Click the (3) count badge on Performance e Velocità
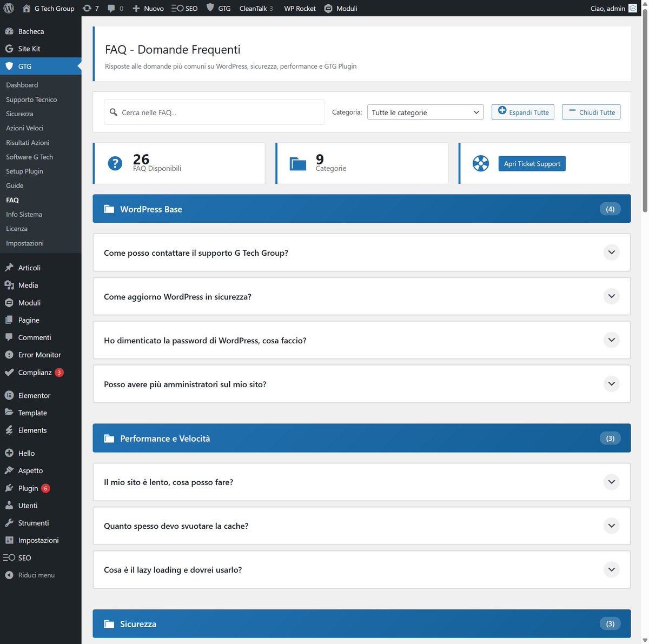649x644 pixels. click(x=610, y=438)
